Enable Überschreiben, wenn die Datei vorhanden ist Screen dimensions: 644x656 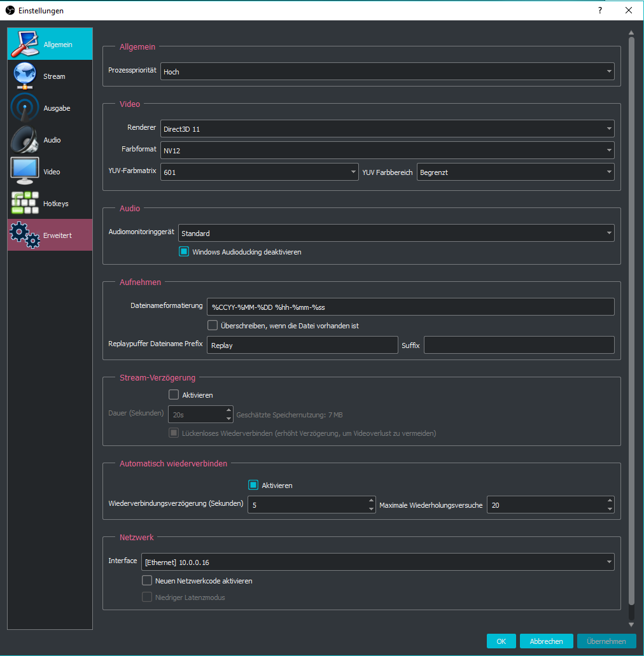click(213, 326)
